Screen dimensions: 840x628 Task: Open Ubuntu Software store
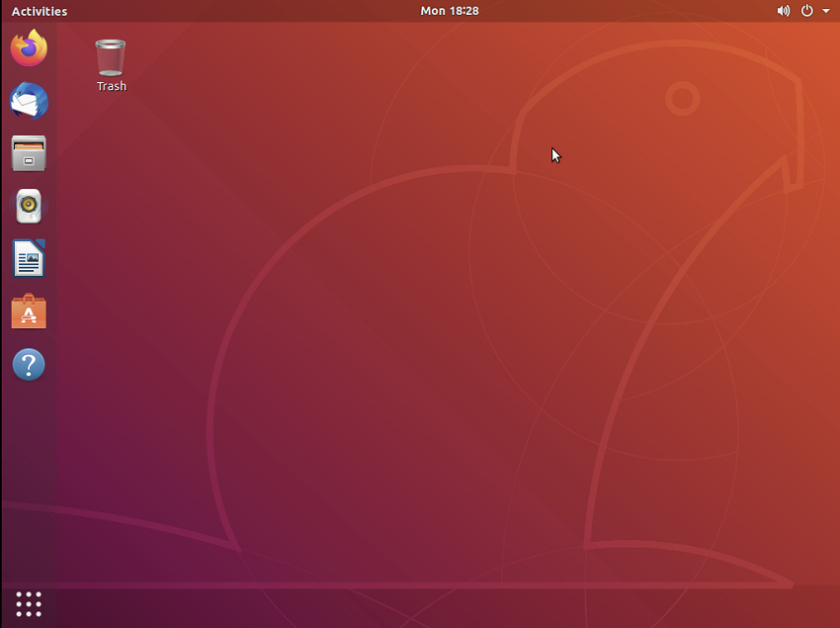point(29,312)
